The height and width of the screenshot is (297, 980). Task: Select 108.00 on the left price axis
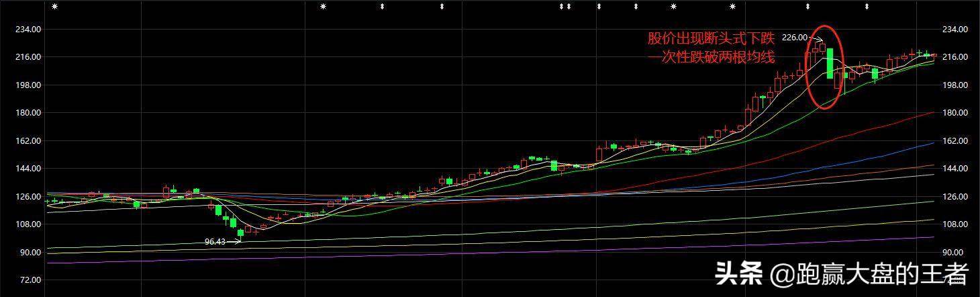tap(28, 224)
